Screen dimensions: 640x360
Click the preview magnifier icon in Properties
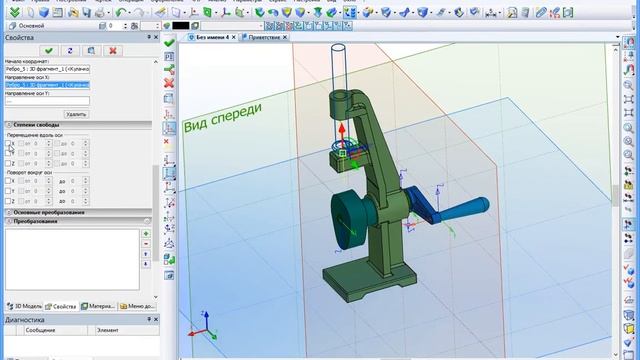point(91,51)
